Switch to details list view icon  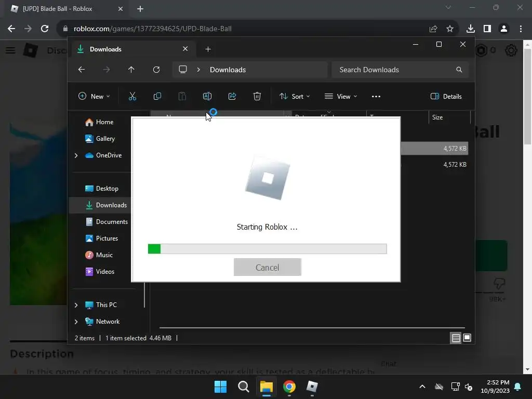(456, 338)
